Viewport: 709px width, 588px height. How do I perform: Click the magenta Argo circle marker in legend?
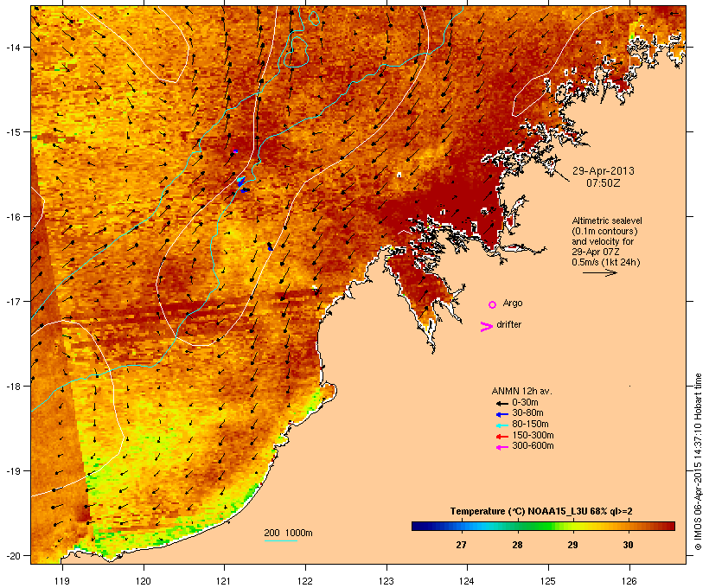[x=493, y=304]
